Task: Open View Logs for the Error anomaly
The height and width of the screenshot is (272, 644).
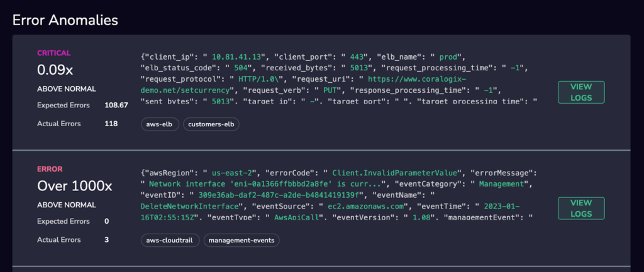Action: (x=581, y=209)
